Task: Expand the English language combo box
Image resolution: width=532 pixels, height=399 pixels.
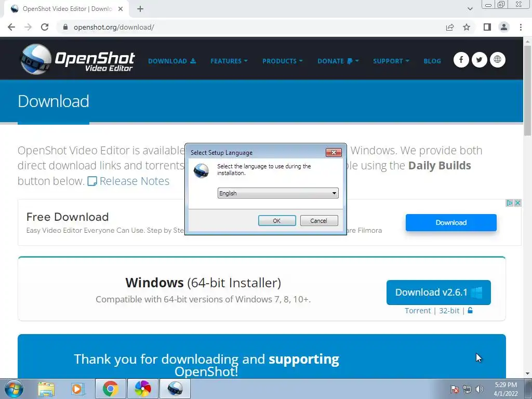Action: coord(278,193)
